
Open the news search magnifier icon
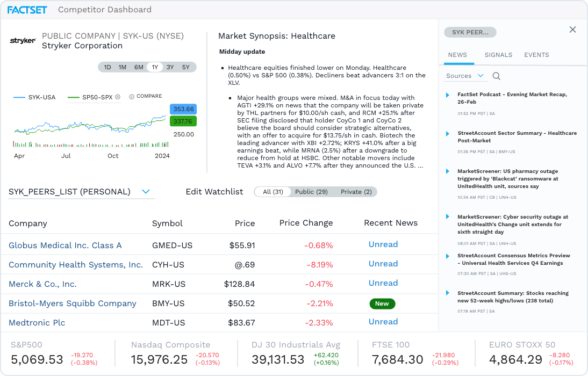pos(496,76)
